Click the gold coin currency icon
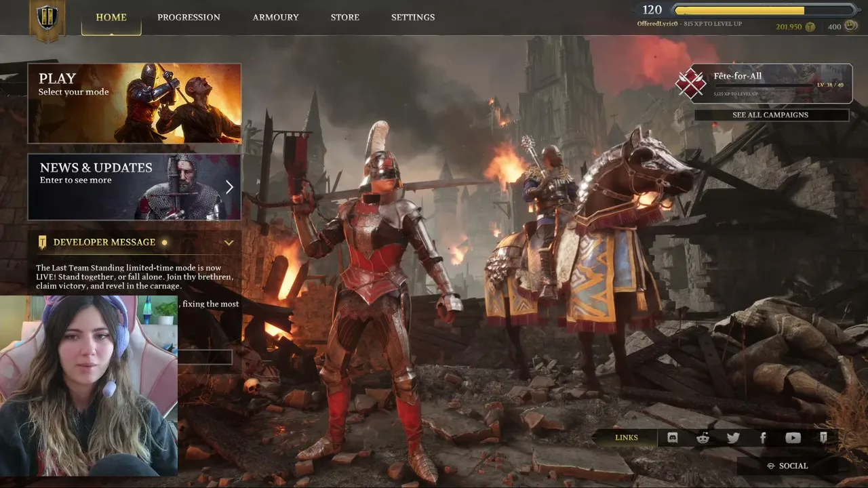The height and width of the screenshot is (488, 868). tap(810, 27)
